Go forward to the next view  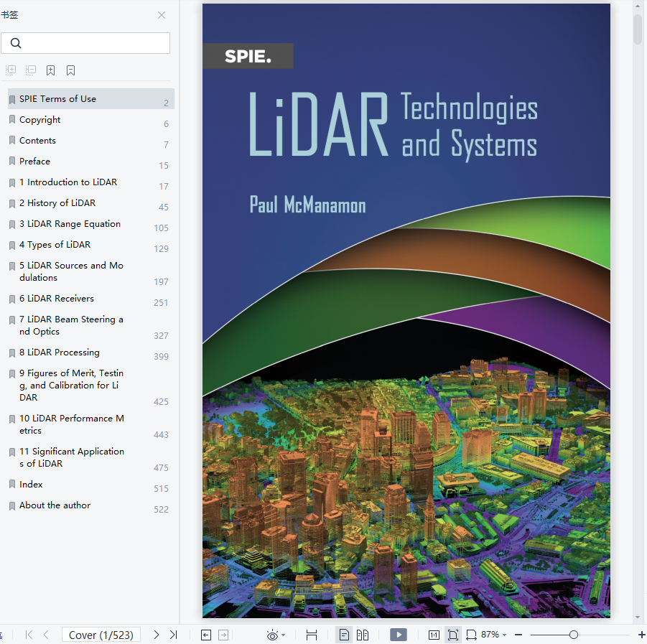point(223,635)
